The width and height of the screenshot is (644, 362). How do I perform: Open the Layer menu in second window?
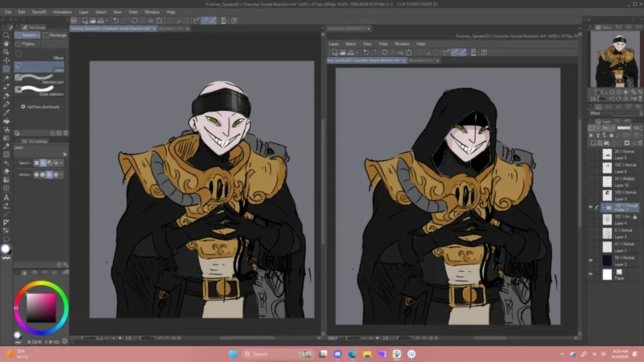coord(334,44)
